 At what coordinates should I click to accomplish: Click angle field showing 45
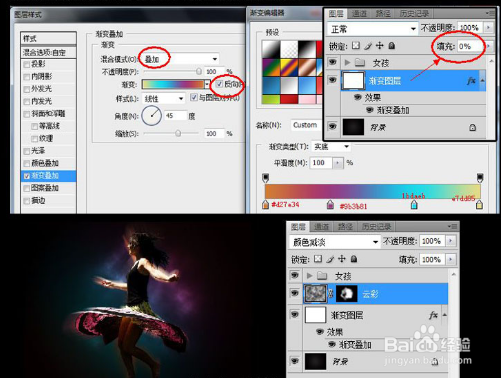[175, 116]
